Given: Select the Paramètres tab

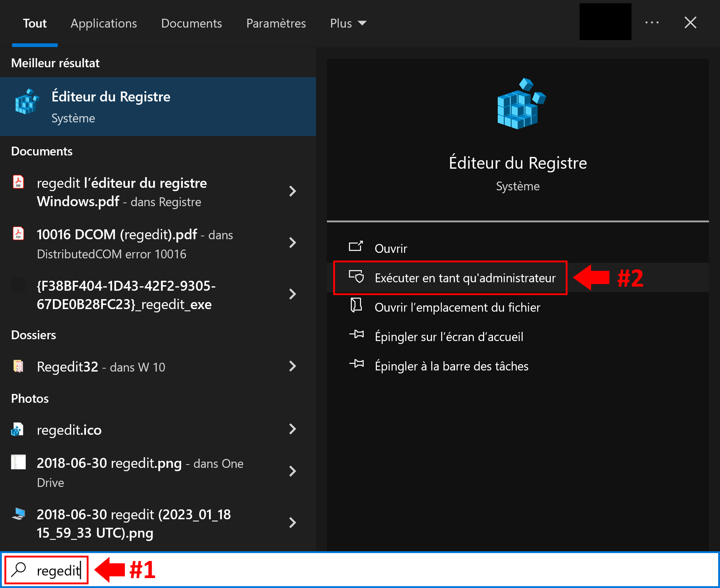Looking at the screenshot, I should pos(276,23).
